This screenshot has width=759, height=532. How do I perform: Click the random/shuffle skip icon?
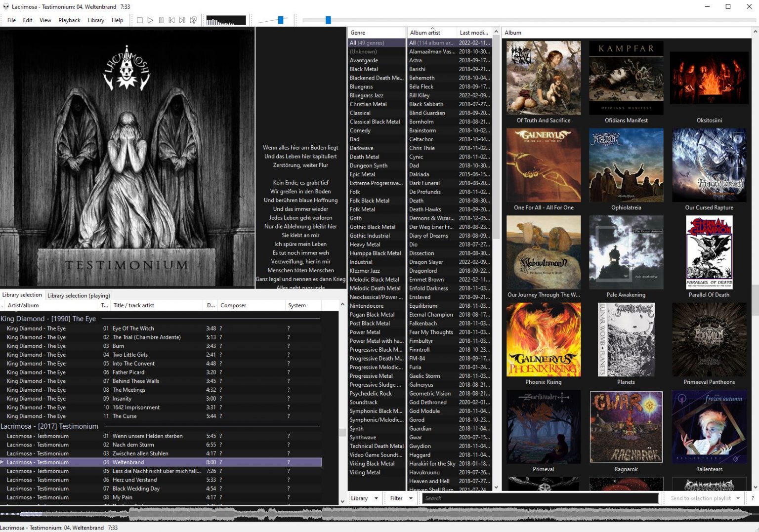tap(193, 20)
